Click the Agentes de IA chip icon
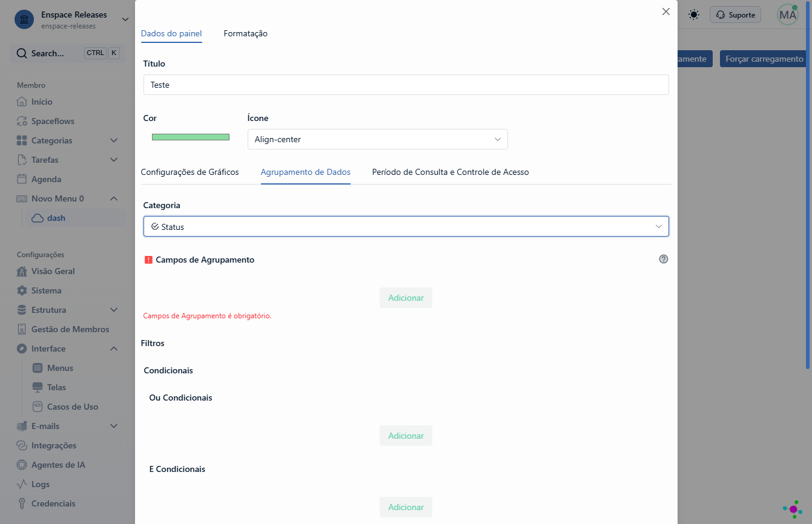 [22, 465]
